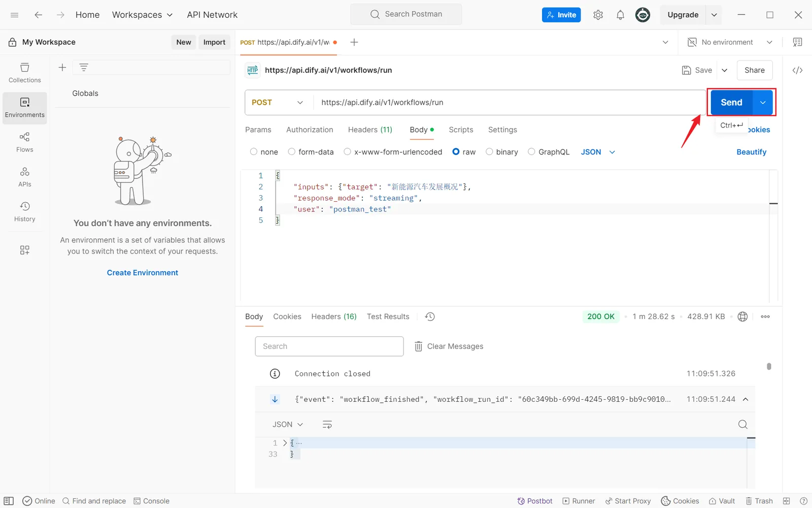The image size is (812, 508).
Task: Open the POST method dropdown
Action: [278, 103]
